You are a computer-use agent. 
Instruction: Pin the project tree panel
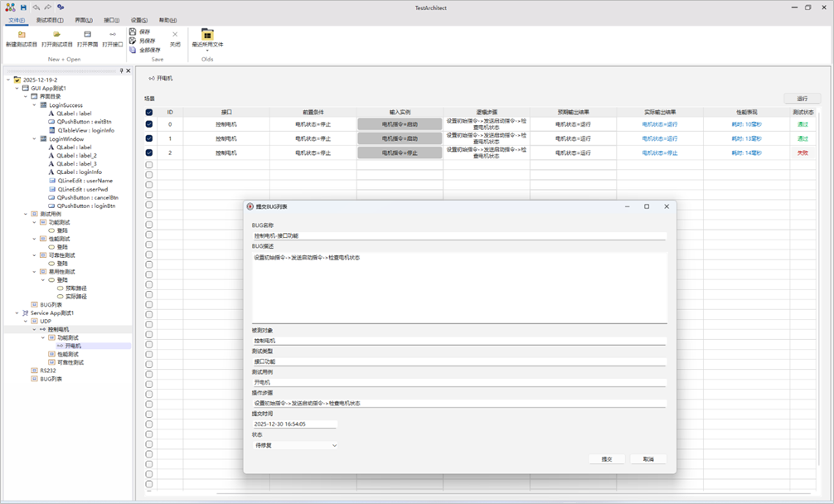click(x=121, y=71)
